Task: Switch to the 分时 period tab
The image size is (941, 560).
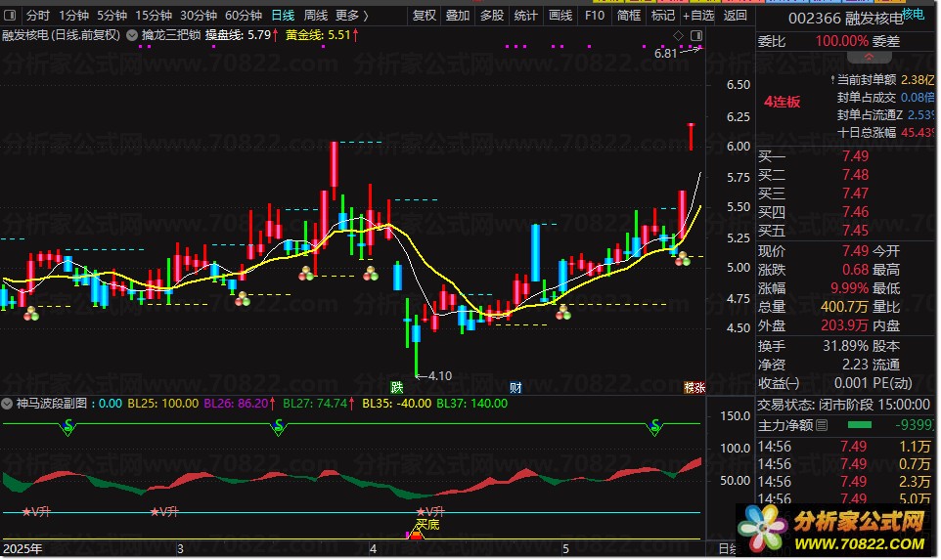Action: [37, 16]
